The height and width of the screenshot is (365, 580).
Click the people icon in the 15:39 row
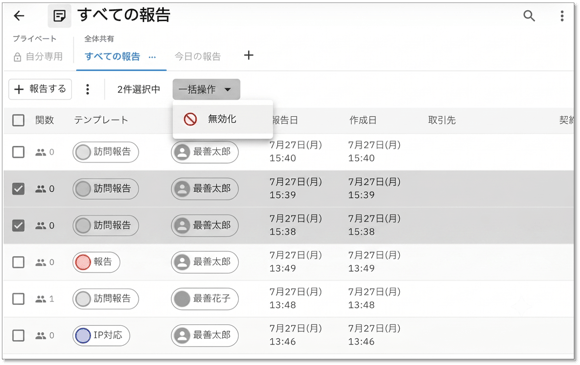(x=40, y=189)
